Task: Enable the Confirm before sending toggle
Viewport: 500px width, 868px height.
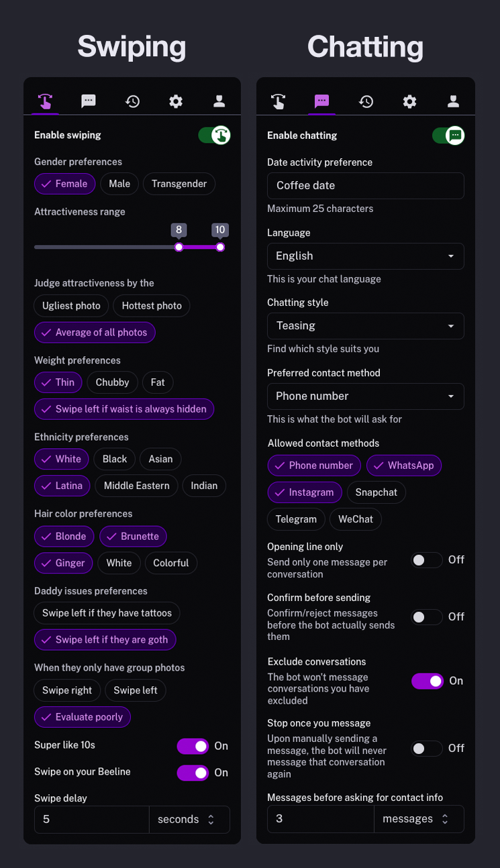Action: click(426, 616)
